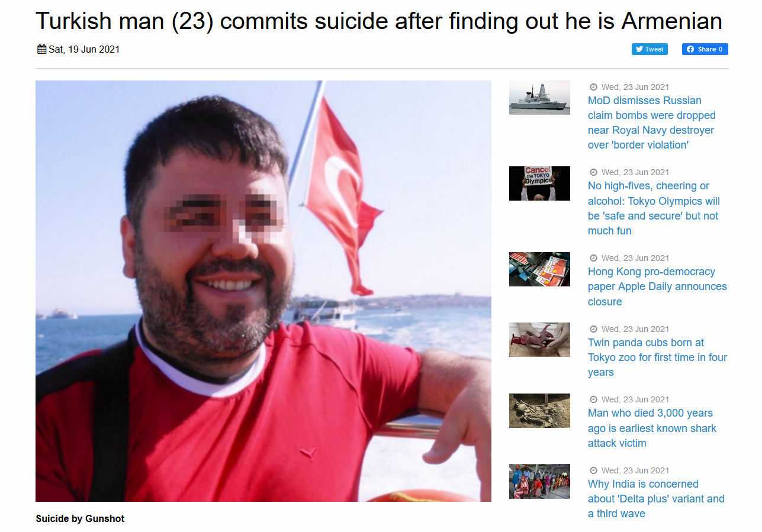The height and width of the screenshot is (532, 762).
Task: Click the clock icon above Apple Daily story
Action: 593,258
